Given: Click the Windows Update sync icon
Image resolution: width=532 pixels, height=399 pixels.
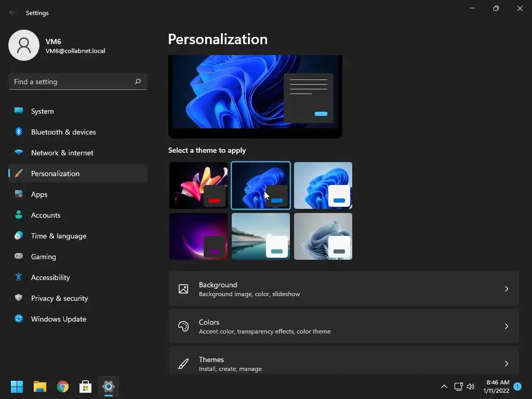Looking at the screenshot, I should pos(19,318).
